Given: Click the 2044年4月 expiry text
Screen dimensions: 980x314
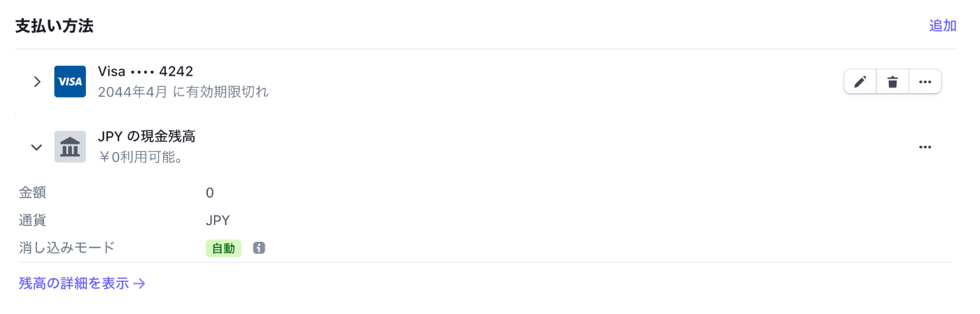Looking at the screenshot, I should pos(133,92).
